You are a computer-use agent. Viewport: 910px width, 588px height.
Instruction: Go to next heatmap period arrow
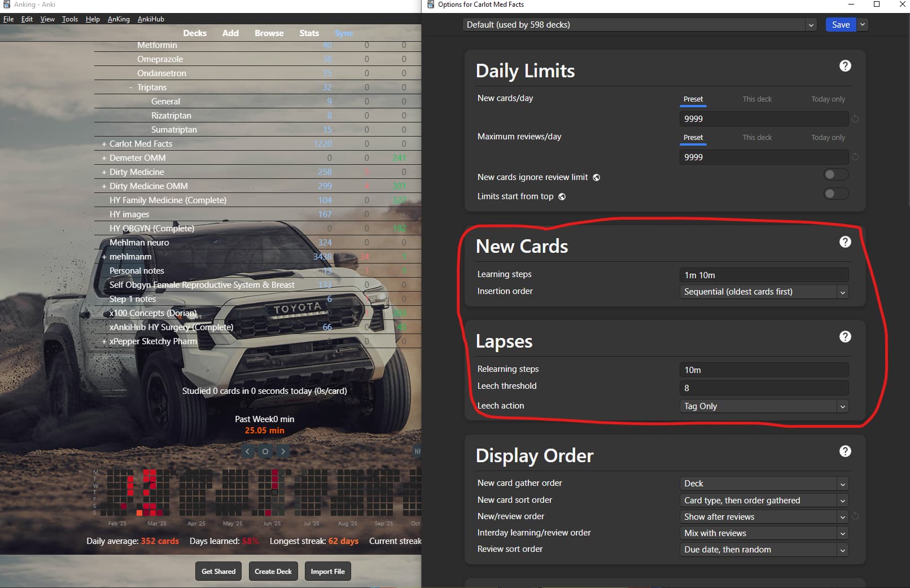click(283, 451)
